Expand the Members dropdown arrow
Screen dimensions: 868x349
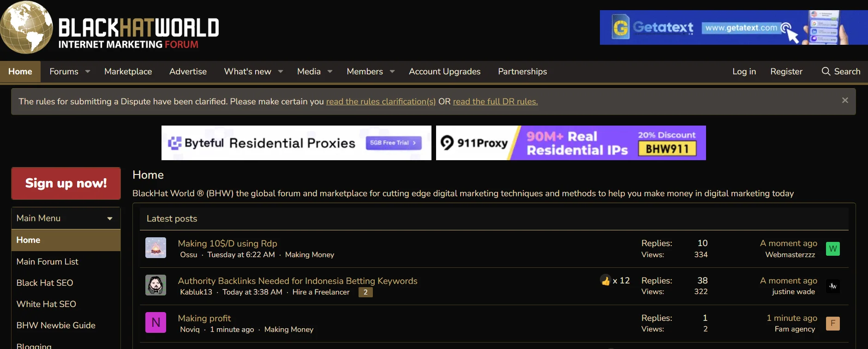tap(392, 72)
